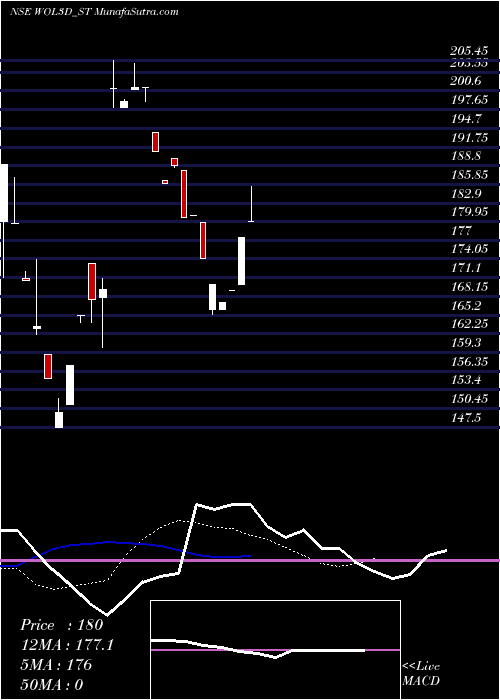Select the 191.75 price level label
Screen dimensions: 500x700
(470, 138)
